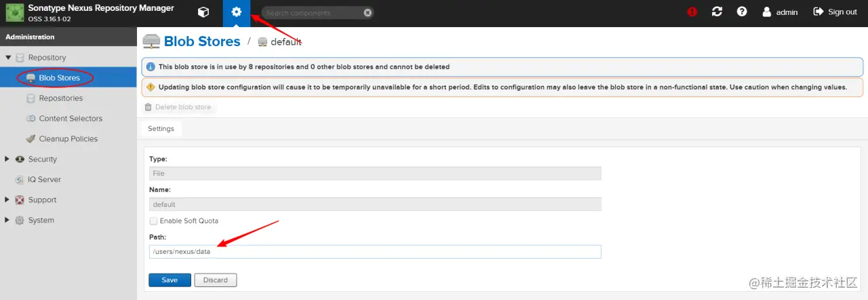
Task: Click the System gear icon
Action: click(20, 221)
